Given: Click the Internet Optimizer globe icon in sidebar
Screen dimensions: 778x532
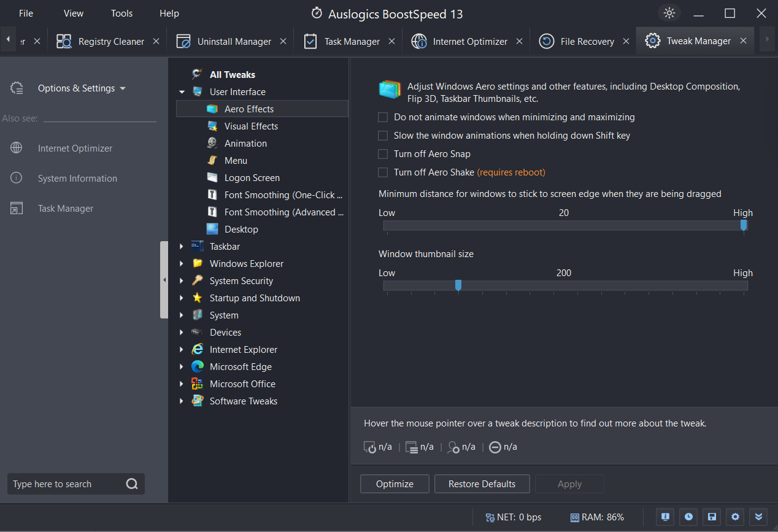Looking at the screenshot, I should pos(17,148).
